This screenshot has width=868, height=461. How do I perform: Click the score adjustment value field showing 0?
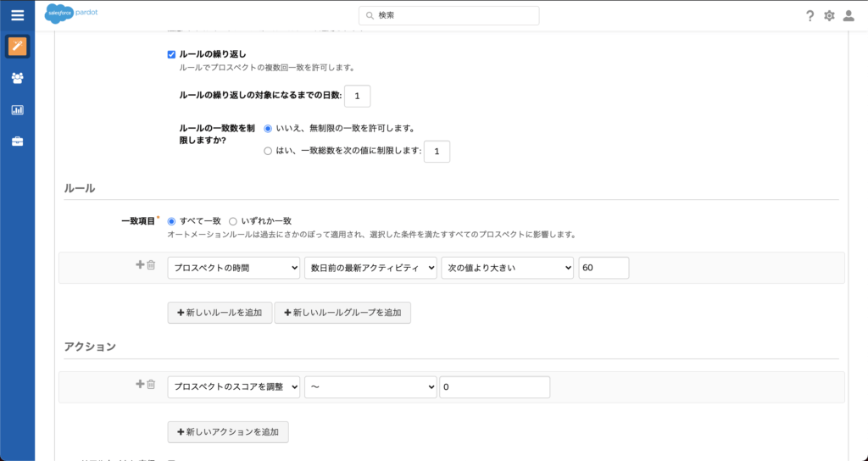point(495,387)
